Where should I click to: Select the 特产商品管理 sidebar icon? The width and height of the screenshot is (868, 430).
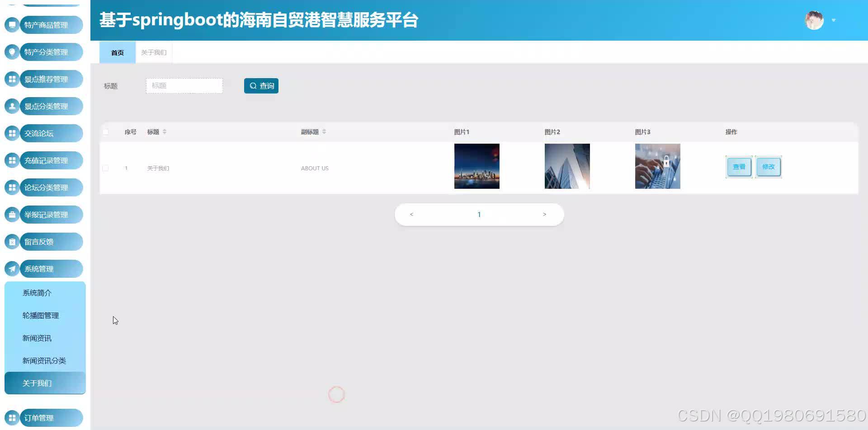(x=12, y=25)
